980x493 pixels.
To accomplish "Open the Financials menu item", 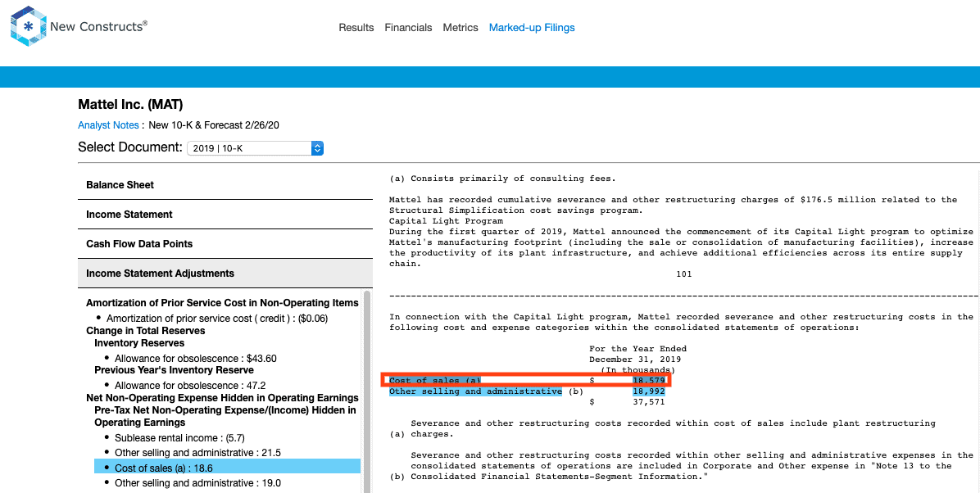I will [x=408, y=28].
